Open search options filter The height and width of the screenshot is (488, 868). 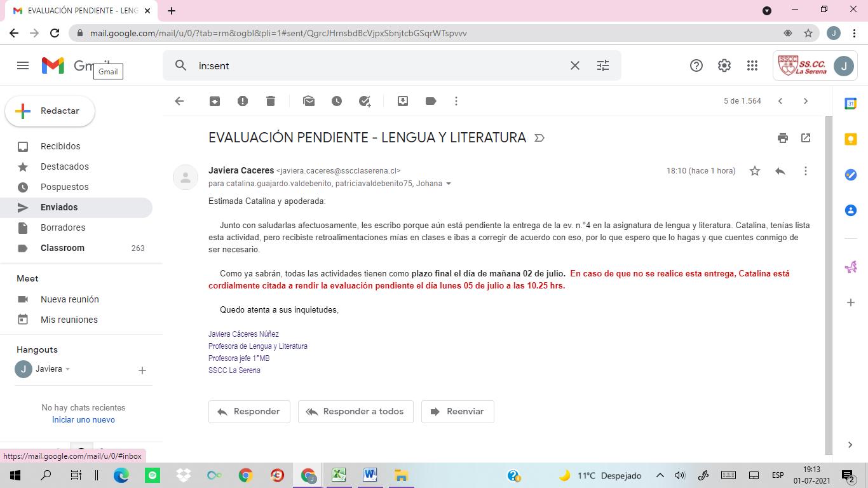coord(603,65)
